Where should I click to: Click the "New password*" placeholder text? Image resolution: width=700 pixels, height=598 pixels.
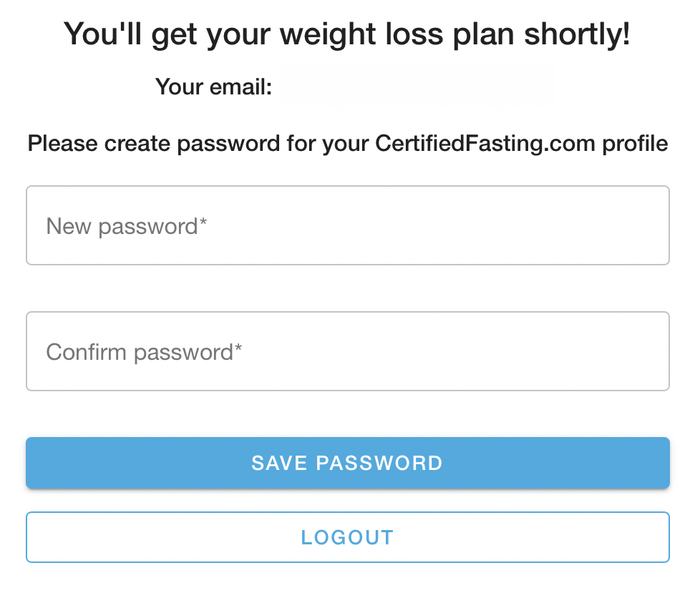coord(122,227)
